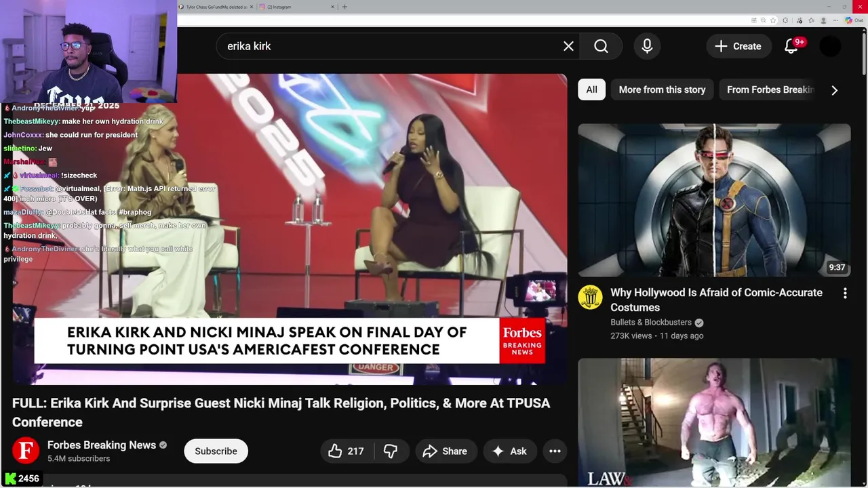
Task: Click the magnifier search button
Action: click(x=601, y=46)
